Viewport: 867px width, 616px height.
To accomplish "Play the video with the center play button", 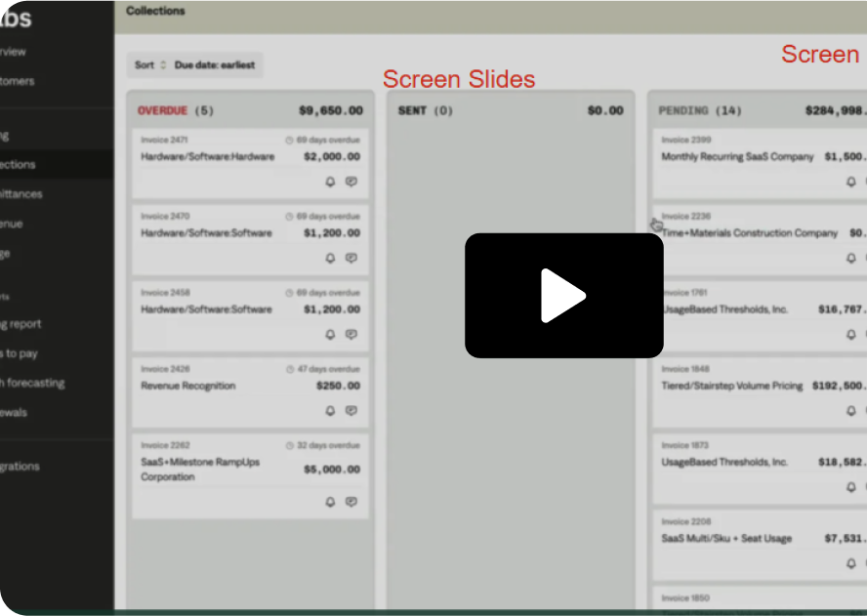I will coord(563,295).
